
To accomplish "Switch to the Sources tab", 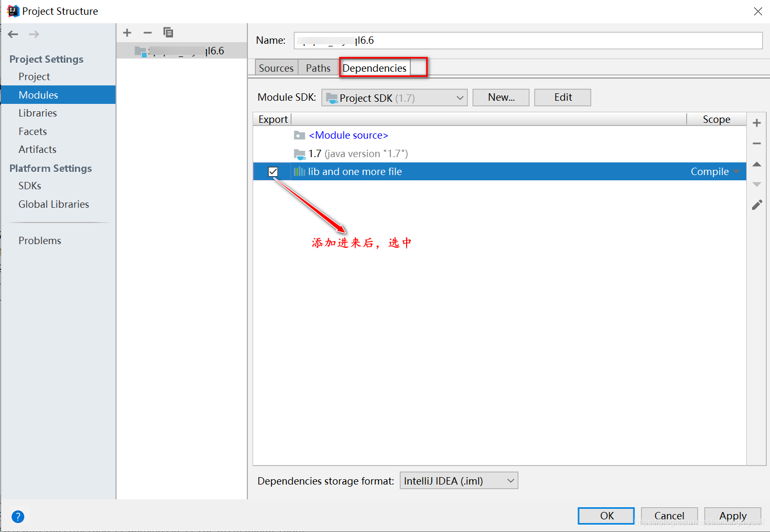I will click(x=276, y=68).
